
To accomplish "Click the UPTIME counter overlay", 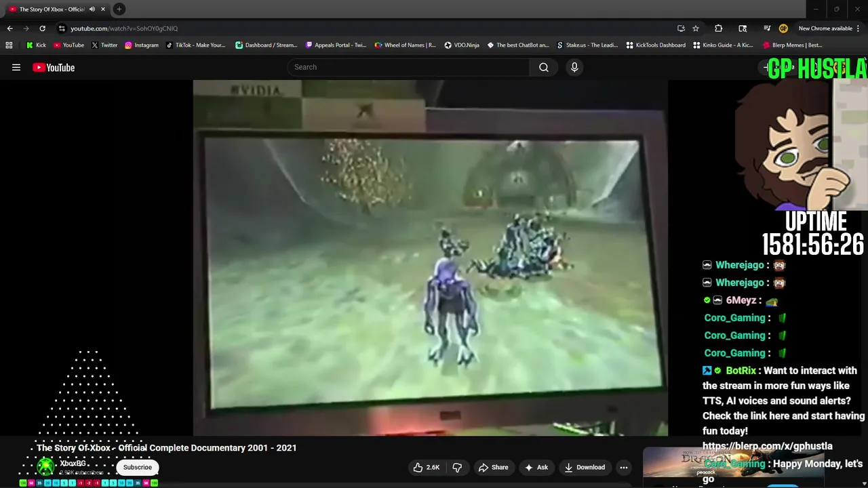I will point(814,234).
